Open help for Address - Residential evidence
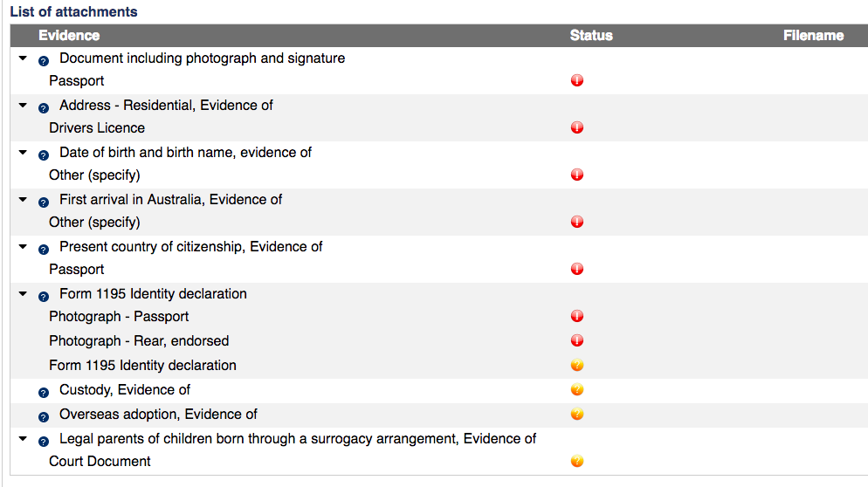This screenshot has height=487, width=868. pyautogui.click(x=44, y=107)
